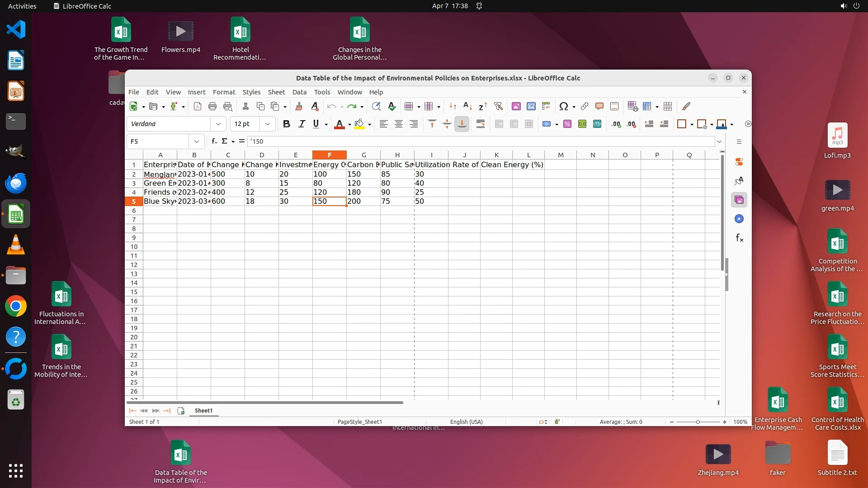Viewport: 868px width, 488px height.
Task: Open the sidebar Navigator panel icon
Action: pyautogui.click(x=739, y=219)
